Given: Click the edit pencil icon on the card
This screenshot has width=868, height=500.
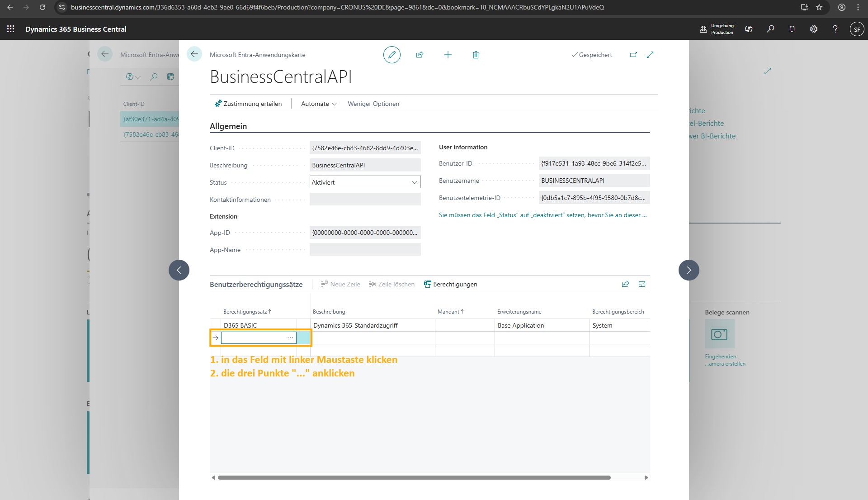Looking at the screenshot, I should coord(392,55).
